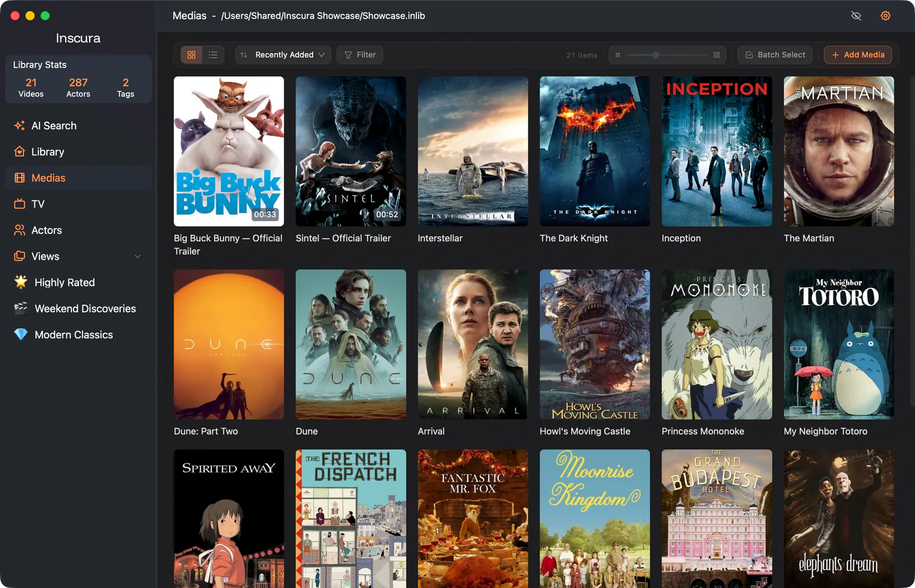Open the Modern Classics view
This screenshot has width=915, height=588.
pyautogui.click(x=78, y=335)
